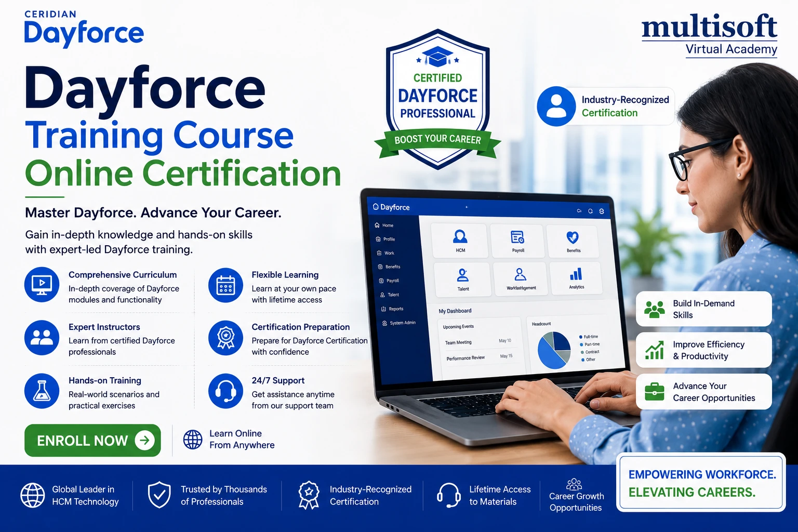Open the Payroll tile on laptop dashboard

(518, 241)
